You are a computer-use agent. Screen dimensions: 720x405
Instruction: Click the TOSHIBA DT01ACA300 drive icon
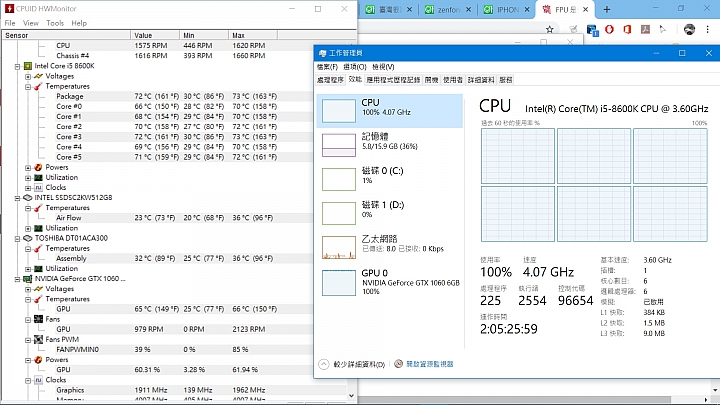coord(28,238)
